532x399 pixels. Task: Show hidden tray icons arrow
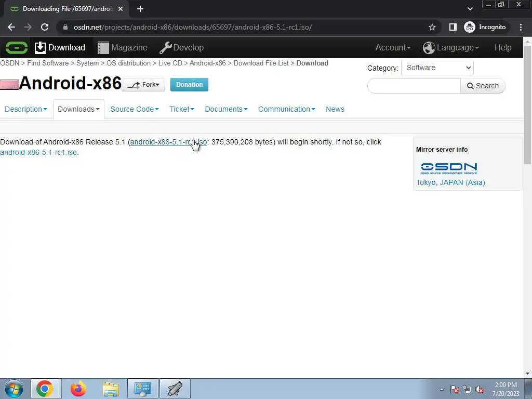(x=442, y=389)
